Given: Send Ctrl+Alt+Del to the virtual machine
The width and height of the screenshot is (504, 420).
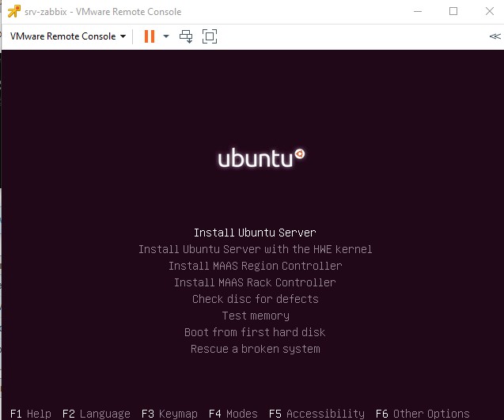Looking at the screenshot, I should click(186, 36).
